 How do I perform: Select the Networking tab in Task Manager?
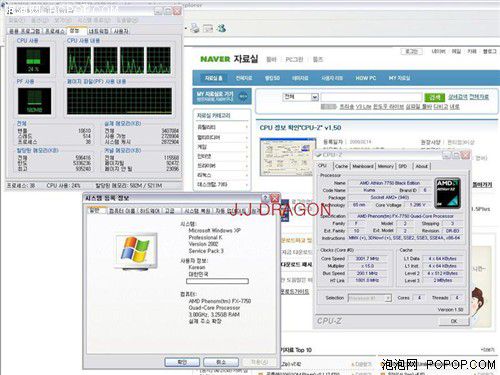tap(98, 31)
